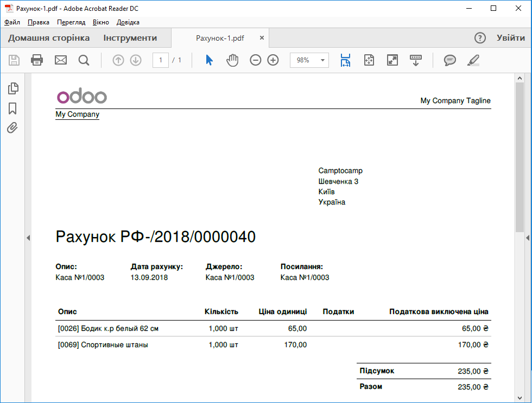This screenshot has height=403, width=532.
Task: Open the read mode toolbar icon
Action: coord(416,60)
